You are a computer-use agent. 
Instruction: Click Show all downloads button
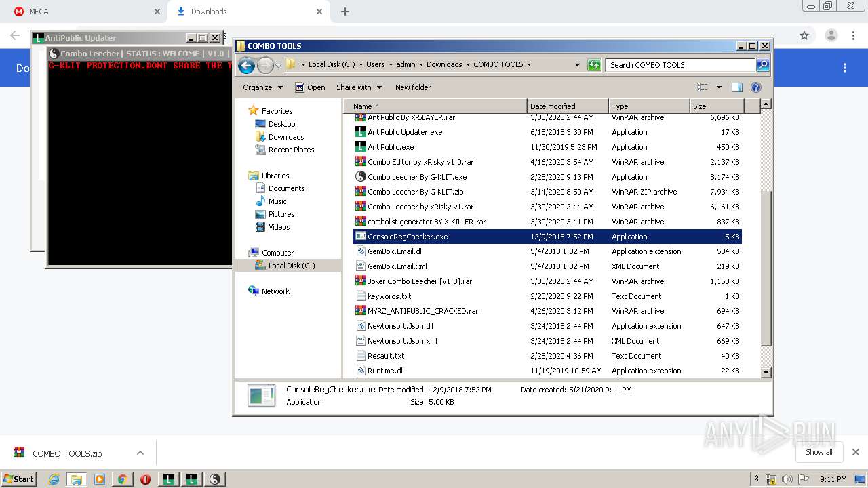tap(818, 452)
